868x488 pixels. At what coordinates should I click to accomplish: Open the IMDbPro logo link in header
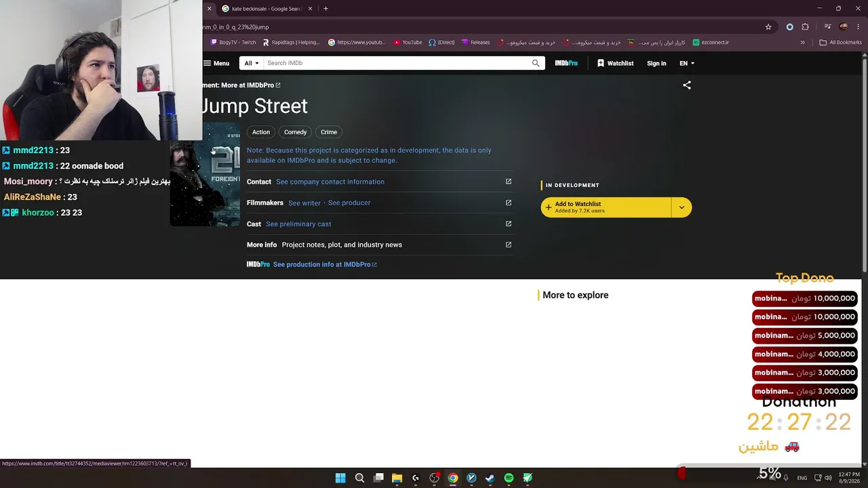[566, 63]
